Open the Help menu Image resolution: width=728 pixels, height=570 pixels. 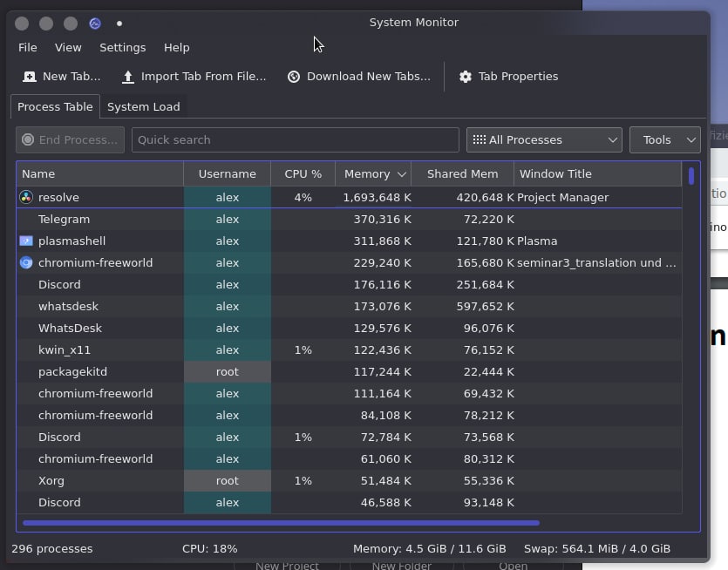176,47
